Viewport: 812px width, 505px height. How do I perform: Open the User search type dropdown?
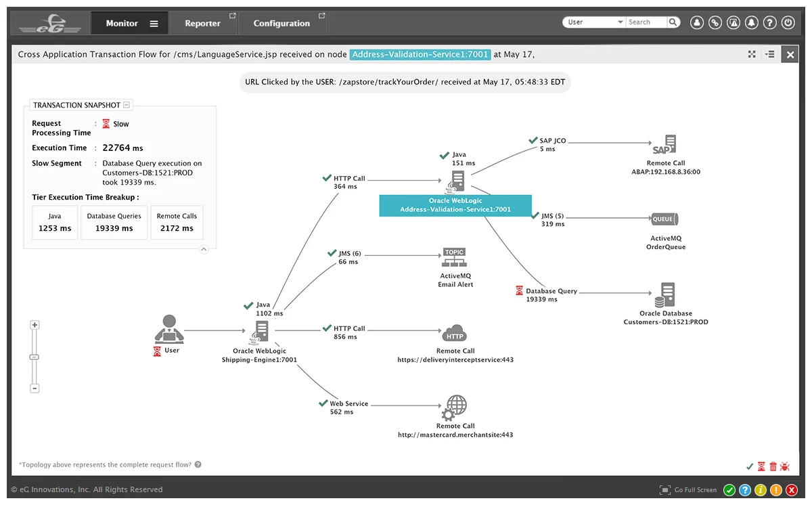pos(593,22)
